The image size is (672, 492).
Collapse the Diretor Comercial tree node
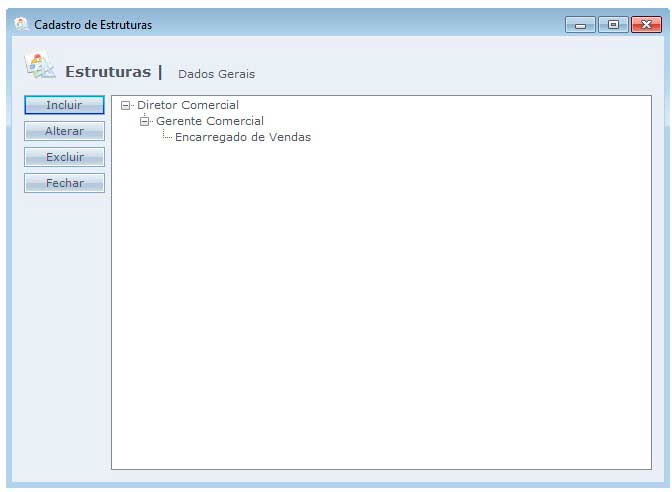tap(126, 105)
